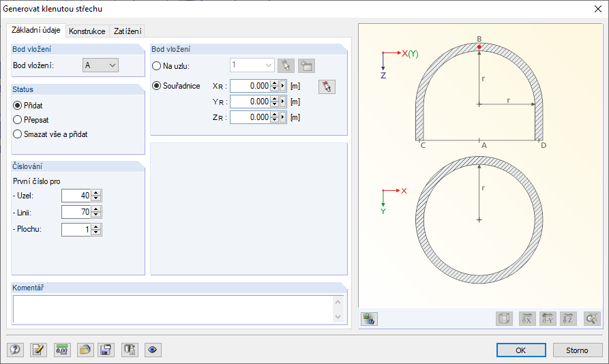Open the YR field arrow menu
609x364 pixels.
(x=283, y=102)
